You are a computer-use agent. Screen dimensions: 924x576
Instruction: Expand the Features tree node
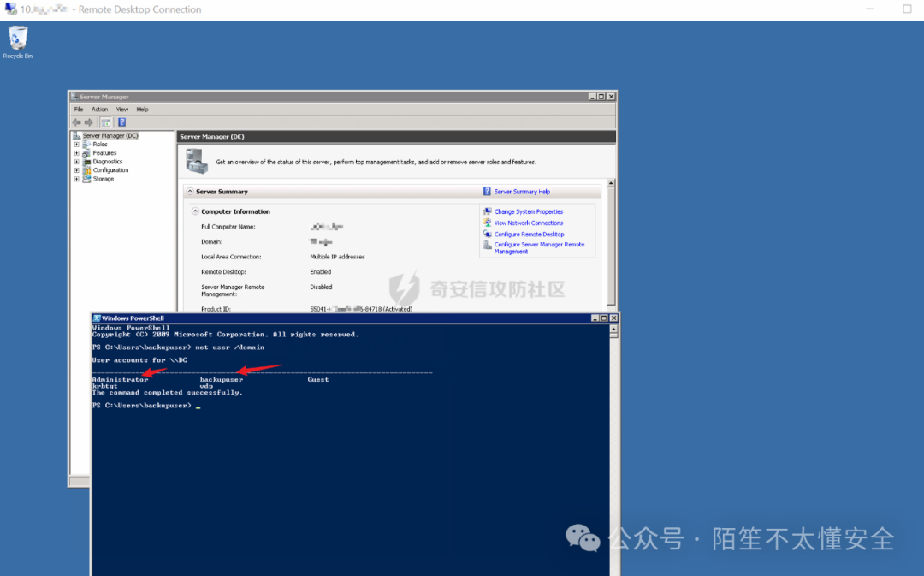77,152
